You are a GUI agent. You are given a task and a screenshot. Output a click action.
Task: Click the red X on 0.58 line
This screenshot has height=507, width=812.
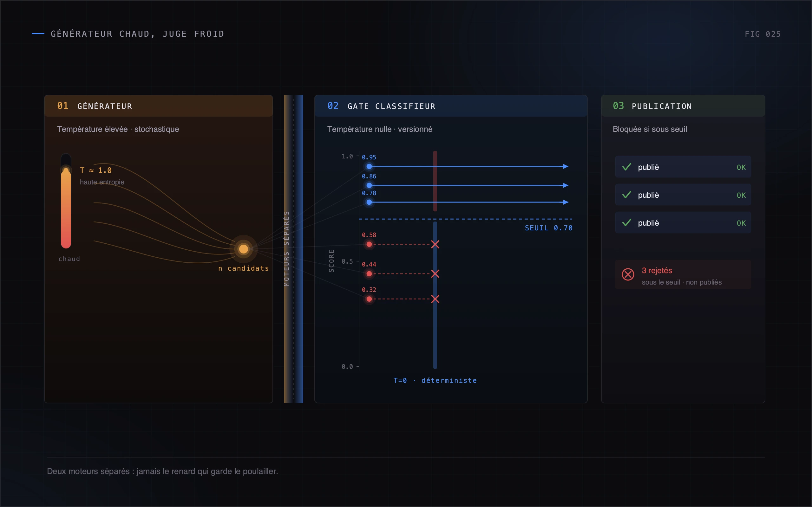click(x=435, y=244)
